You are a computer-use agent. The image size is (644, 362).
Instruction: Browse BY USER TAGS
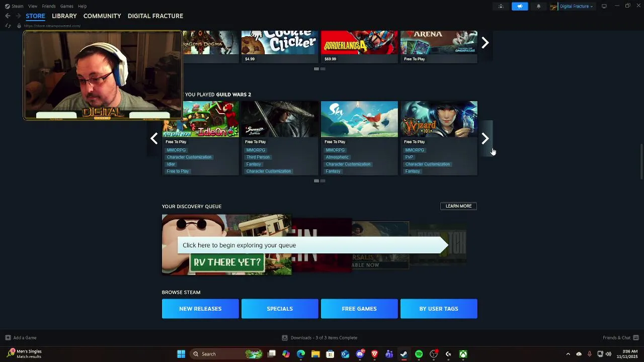(439, 309)
